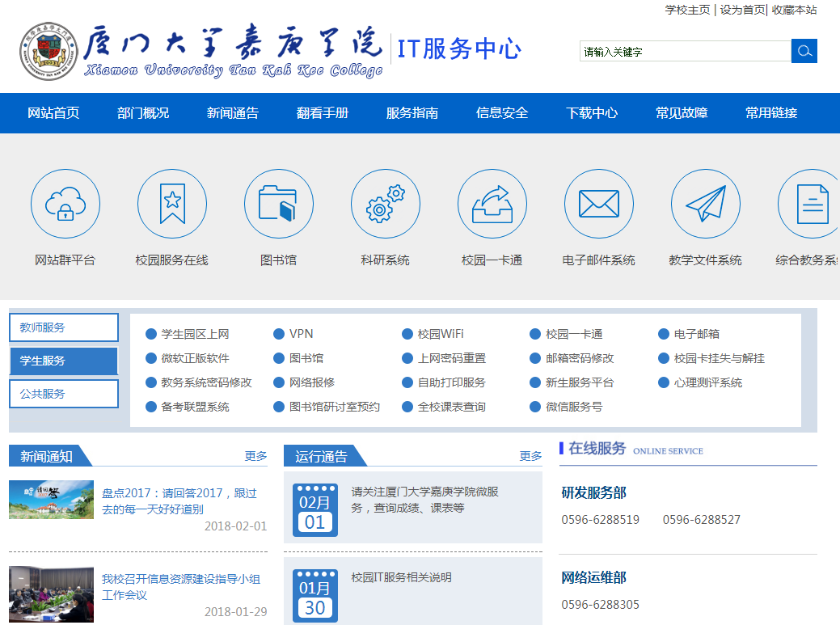Open the 翻看手册 menu item
The image size is (840, 625).
click(x=323, y=113)
